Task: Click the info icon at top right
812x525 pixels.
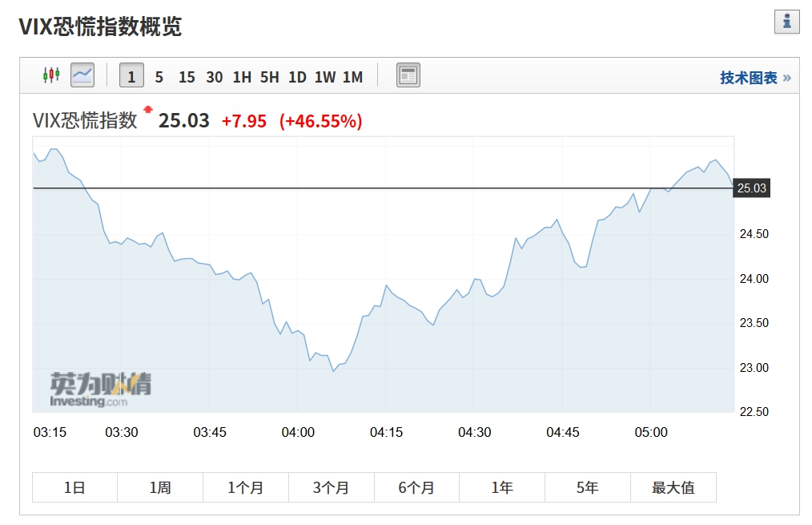Action: point(787,21)
